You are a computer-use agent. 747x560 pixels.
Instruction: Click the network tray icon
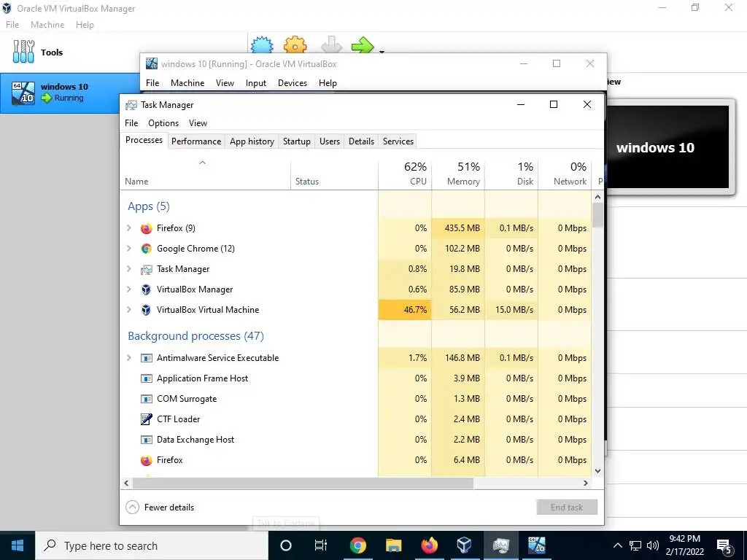click(x=635, y=545)
